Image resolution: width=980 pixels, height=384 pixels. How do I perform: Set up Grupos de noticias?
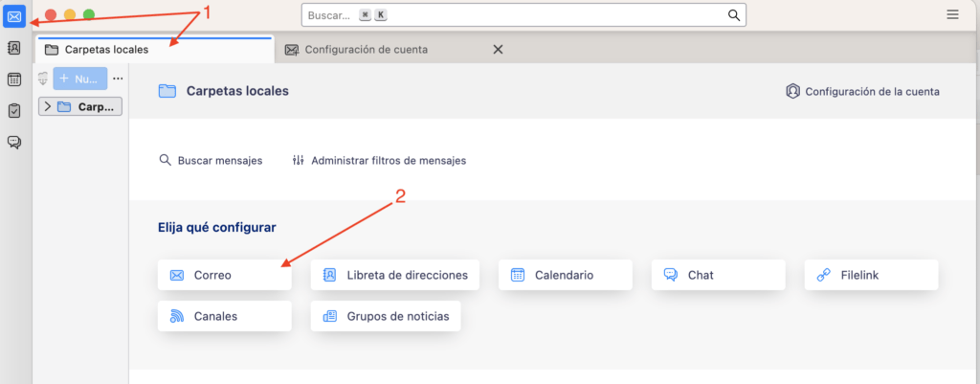coord(386,316)
